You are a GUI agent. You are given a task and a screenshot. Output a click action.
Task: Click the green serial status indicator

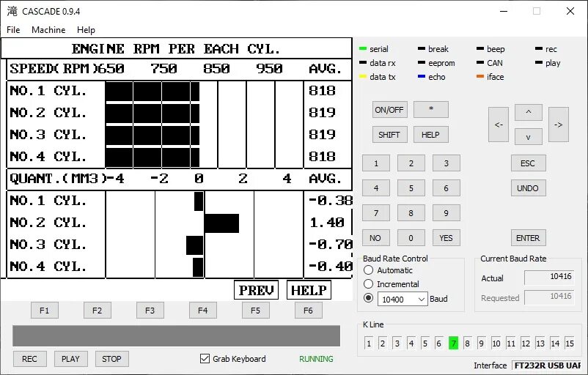point(363,48)
